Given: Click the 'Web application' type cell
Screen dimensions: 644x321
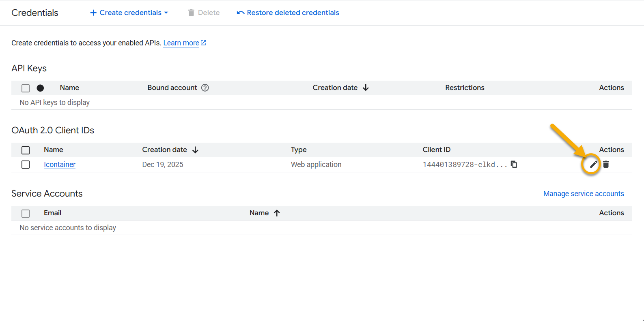Looking at the screenshot, I should click(316, 165).
